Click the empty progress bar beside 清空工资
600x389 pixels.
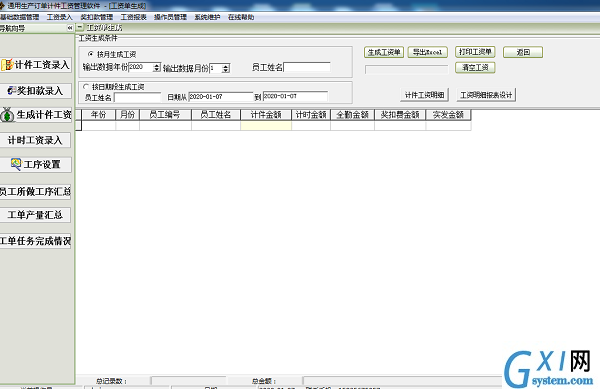point(406,70)
